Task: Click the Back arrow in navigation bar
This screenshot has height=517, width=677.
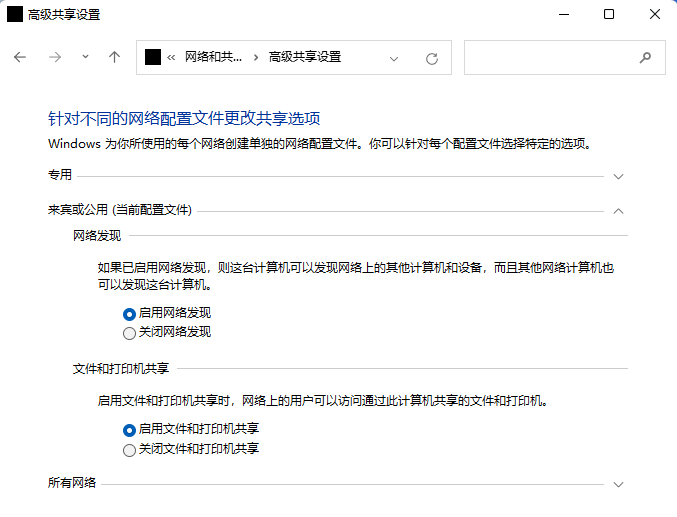Action: coord(20,58)
